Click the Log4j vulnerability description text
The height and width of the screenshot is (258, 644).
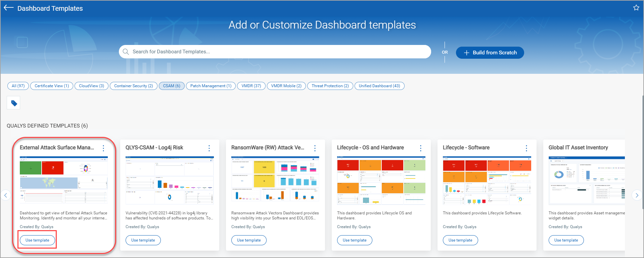pos(169,215)
